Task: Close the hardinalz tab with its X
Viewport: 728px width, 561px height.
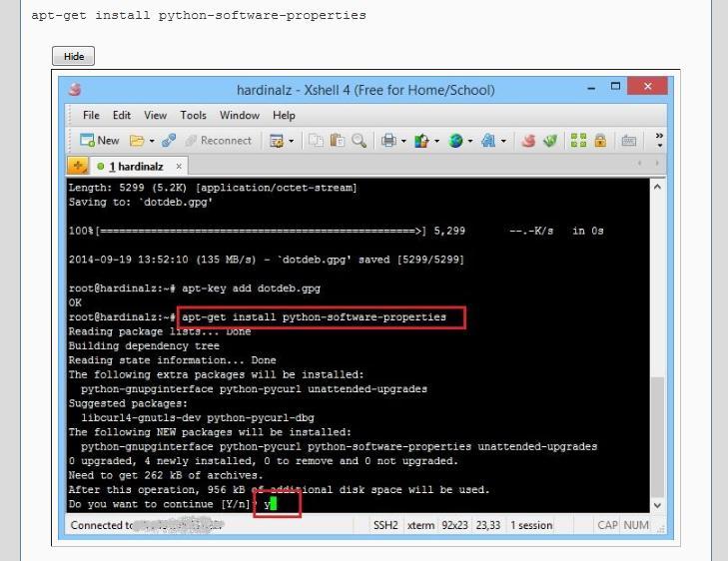Action: [x=179, y=166]
